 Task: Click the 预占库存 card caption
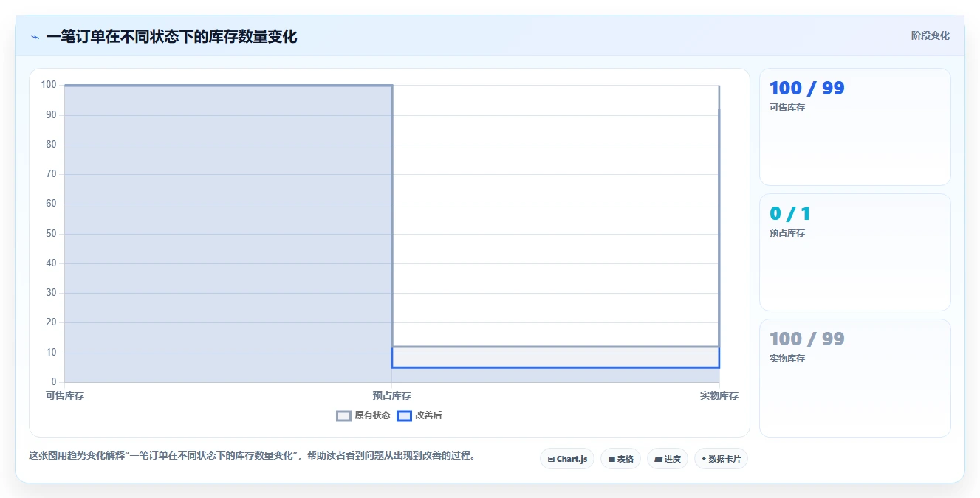coord(787,233)
